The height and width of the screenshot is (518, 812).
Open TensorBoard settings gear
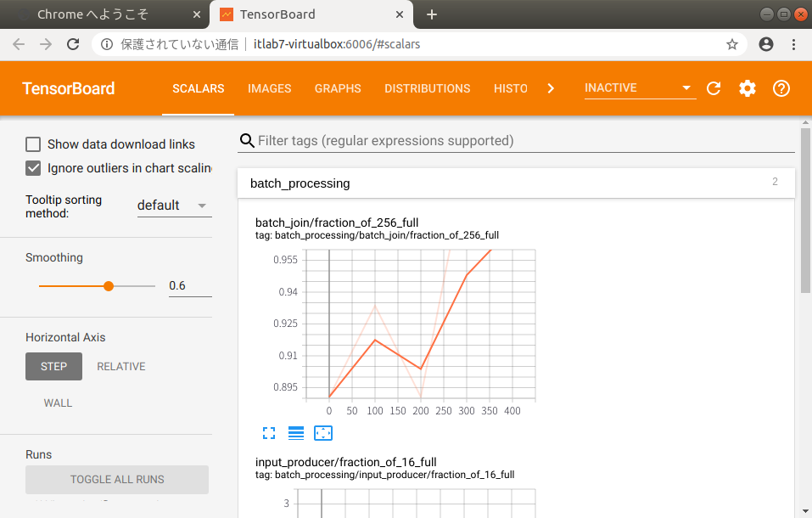coord(748,88)
